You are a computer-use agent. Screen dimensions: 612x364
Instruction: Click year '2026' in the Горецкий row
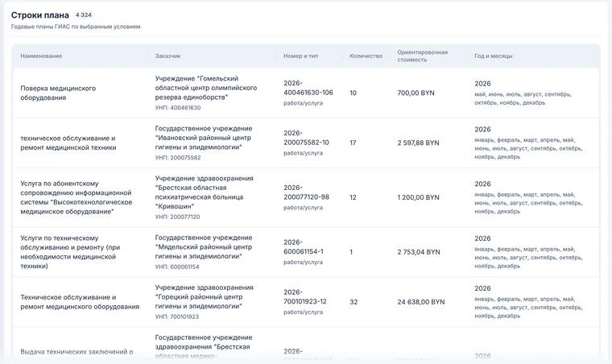pyautogui.click(x=482, y=288)
